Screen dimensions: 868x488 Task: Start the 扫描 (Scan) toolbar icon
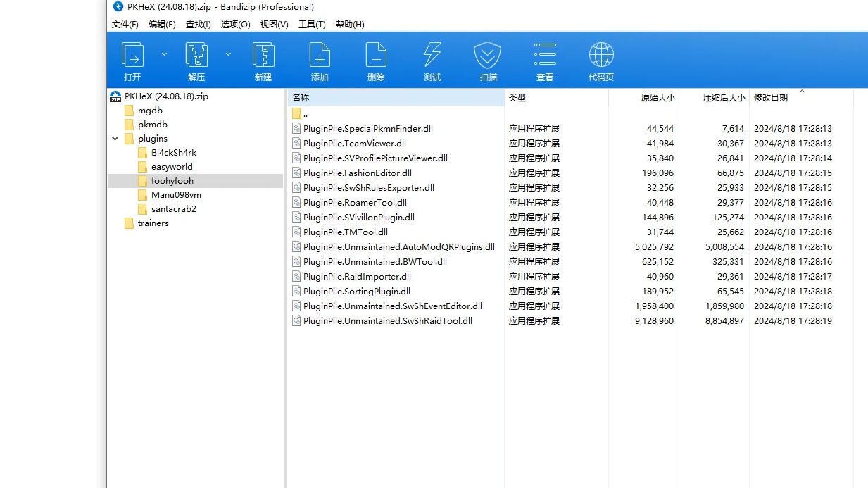pyautogui.click(x=487, y=59)
